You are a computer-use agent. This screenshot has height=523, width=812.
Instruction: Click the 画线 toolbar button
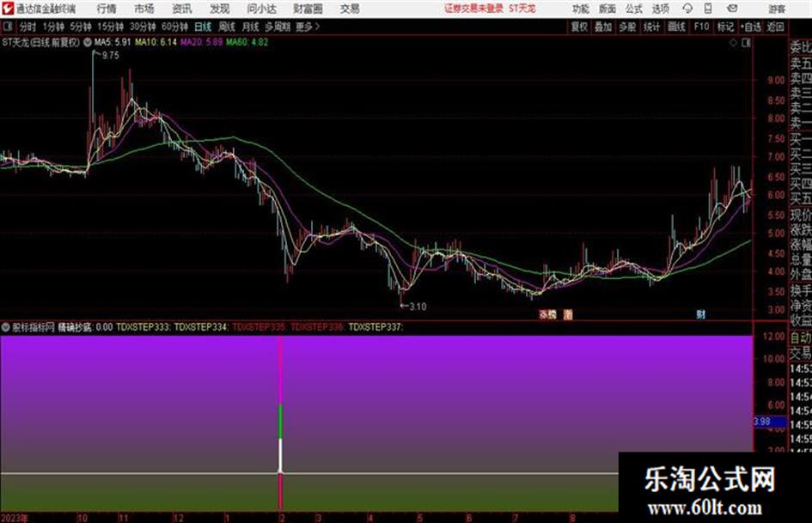point(676,27)
